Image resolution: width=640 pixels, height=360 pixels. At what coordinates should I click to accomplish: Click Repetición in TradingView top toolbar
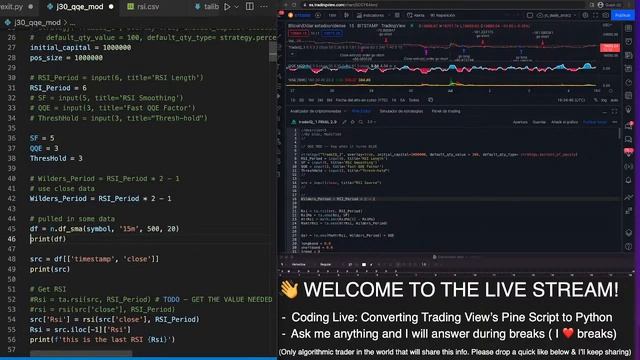coord(442,15)
